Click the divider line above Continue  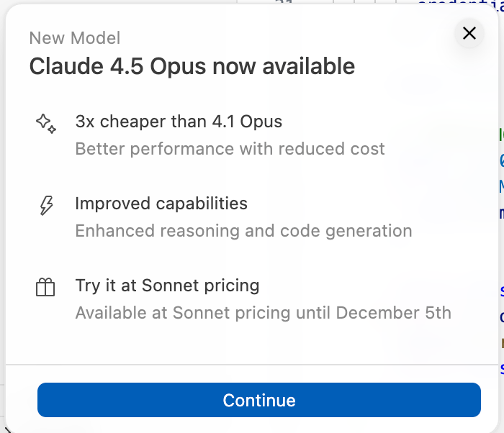[252, 365]
